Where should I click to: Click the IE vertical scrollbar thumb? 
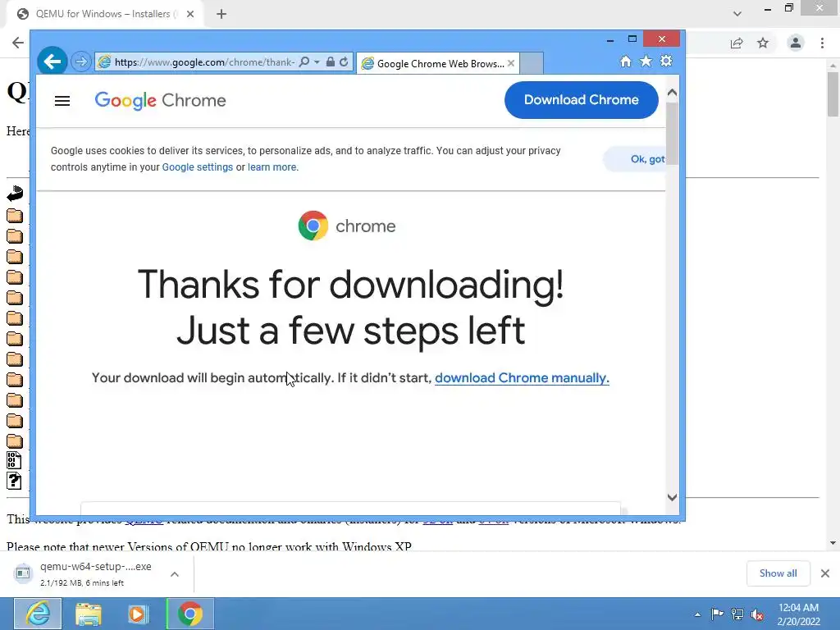point(673,132)
